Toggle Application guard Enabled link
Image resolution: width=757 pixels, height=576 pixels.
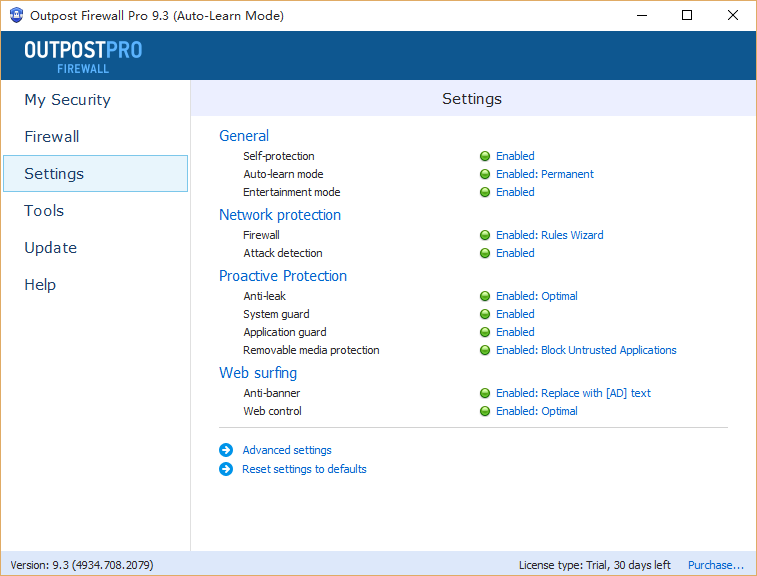[x=515, y=332]
